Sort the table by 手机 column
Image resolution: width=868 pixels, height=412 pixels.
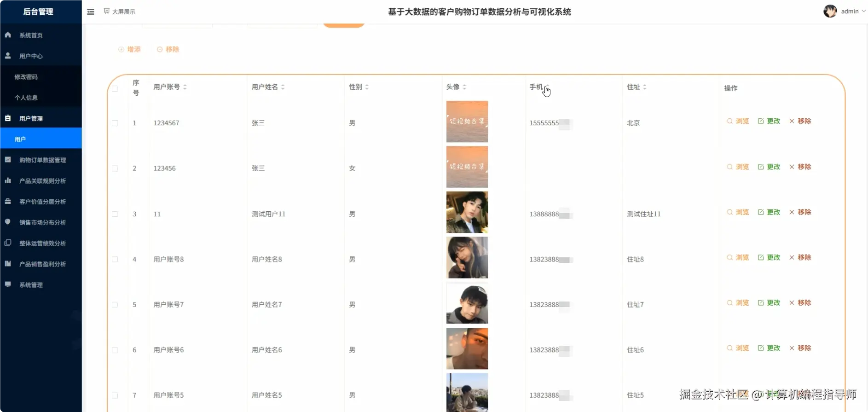pos(547,87)
